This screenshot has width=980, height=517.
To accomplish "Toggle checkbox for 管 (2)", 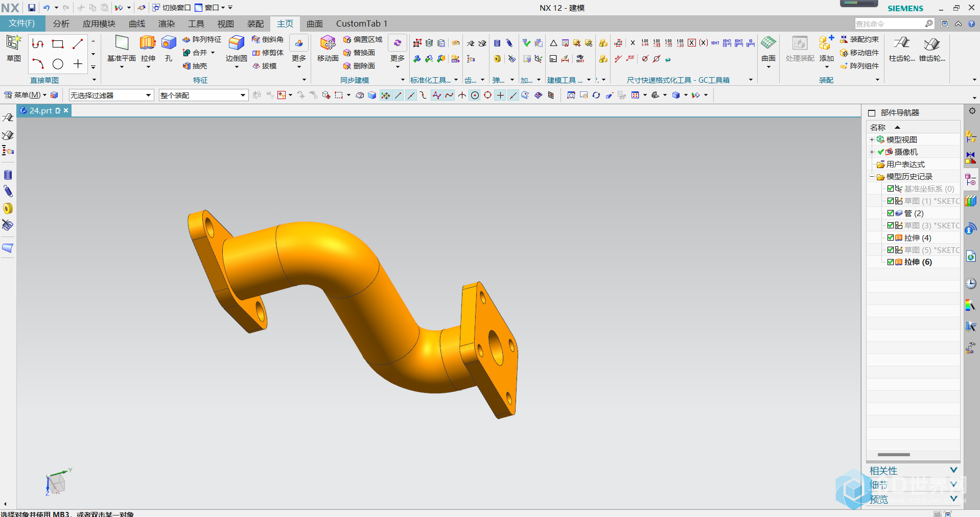I will tap(891, 213).
